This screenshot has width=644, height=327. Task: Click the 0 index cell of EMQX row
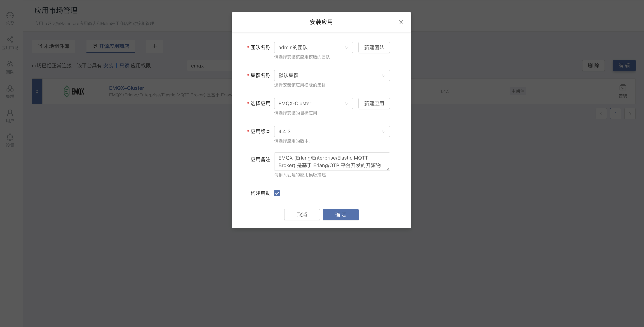37,91
